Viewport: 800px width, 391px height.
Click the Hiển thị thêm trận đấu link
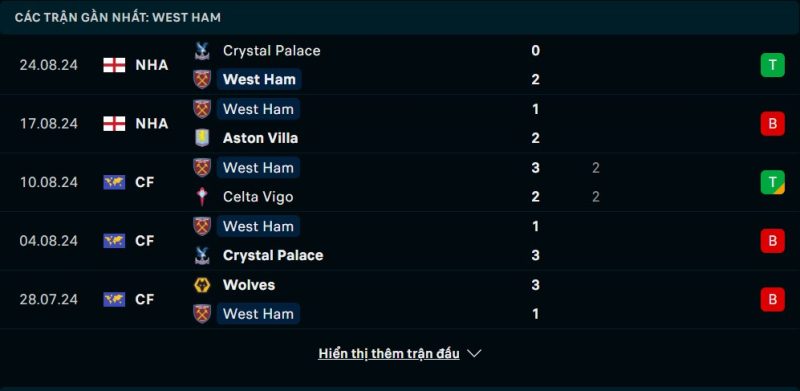(389, 354)
